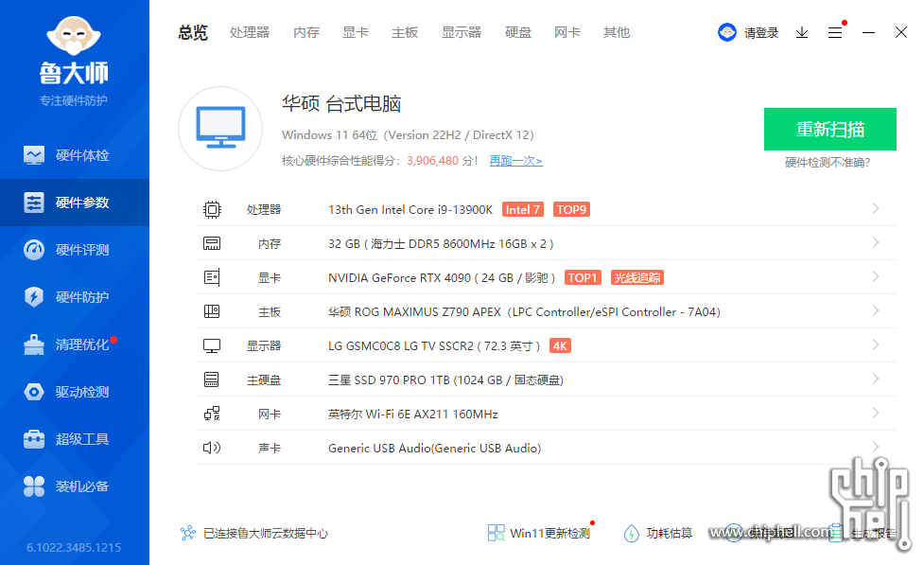This screenshot has width=924, height=565.
Task: Open 超级工具 toolbox section
Action: [75, 439]
